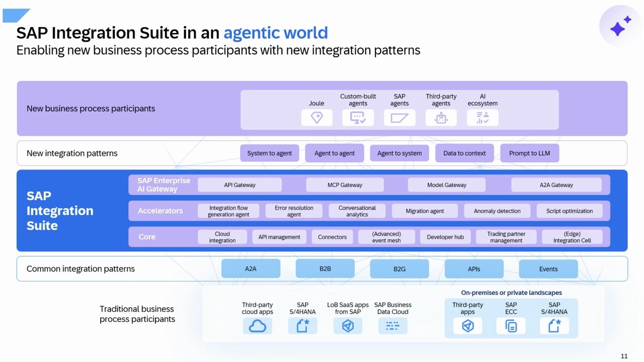Image resolution: width=644 pixels, height=362 pixels.
Task: Click the APIs common integration pattern
Action: pos(474,269)
